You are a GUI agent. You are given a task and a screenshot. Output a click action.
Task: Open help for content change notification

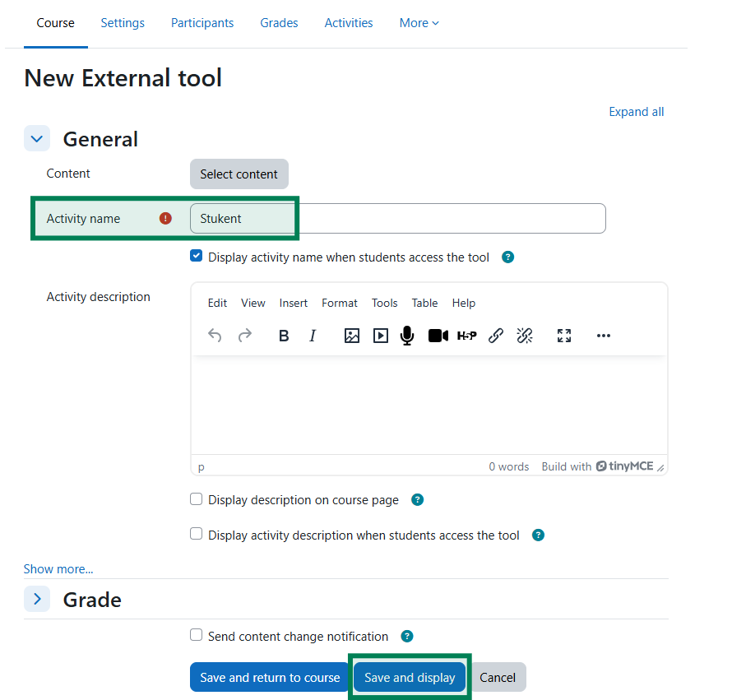[406, 636]
